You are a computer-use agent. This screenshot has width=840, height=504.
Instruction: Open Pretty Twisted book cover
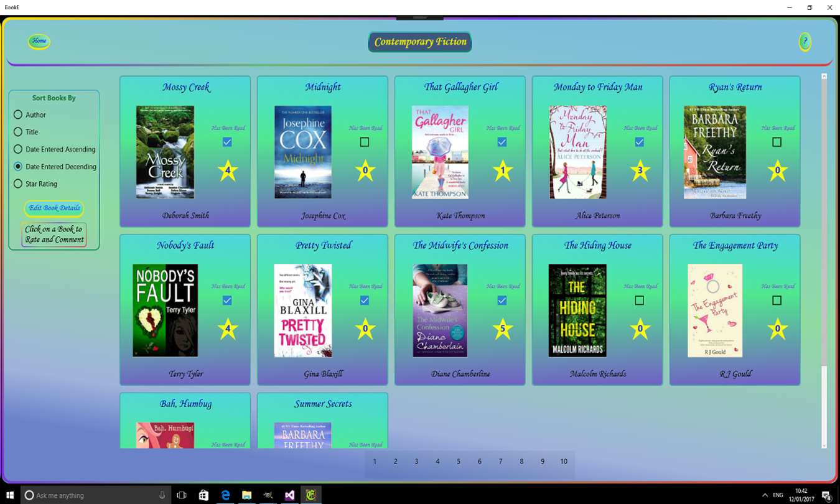(x=303, y=310)
